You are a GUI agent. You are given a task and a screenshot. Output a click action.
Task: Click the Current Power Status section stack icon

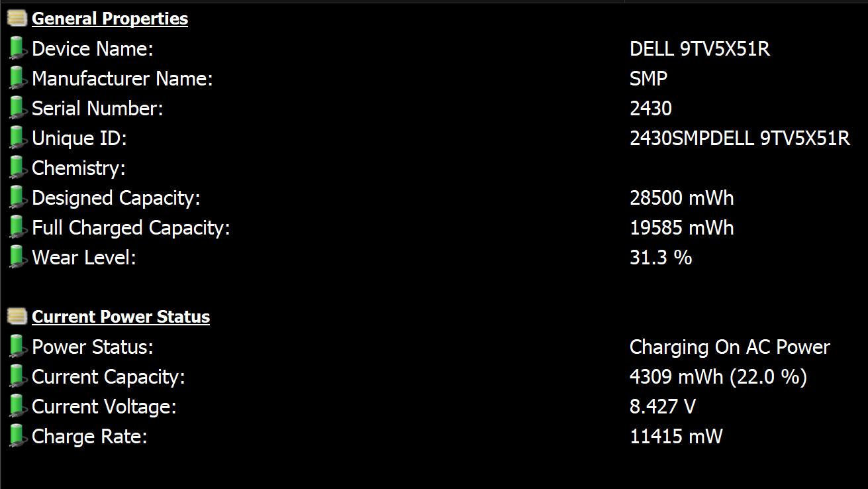[17, 317]
